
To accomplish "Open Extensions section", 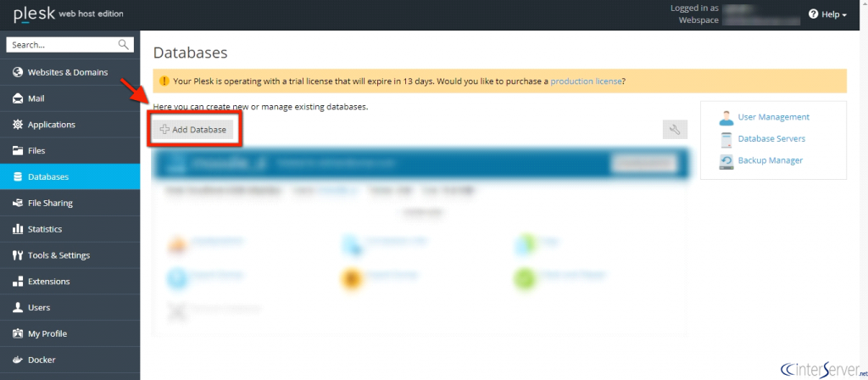I will point(70,282).
